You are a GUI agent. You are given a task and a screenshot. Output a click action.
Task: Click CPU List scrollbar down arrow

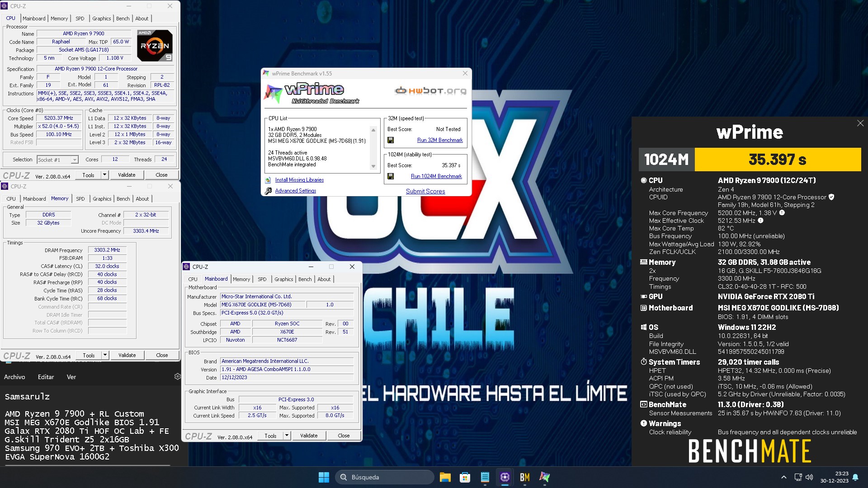tap(373, 166)
